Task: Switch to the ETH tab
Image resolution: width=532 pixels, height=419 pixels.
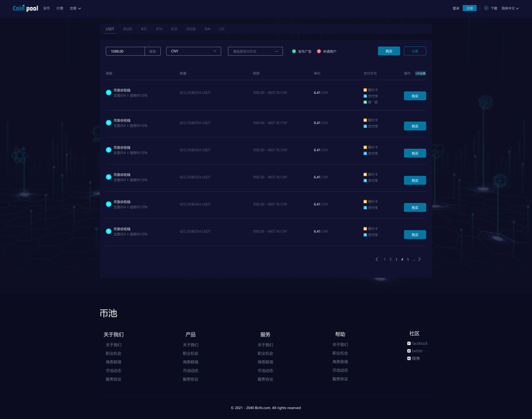Action: [x=159, y=29]
